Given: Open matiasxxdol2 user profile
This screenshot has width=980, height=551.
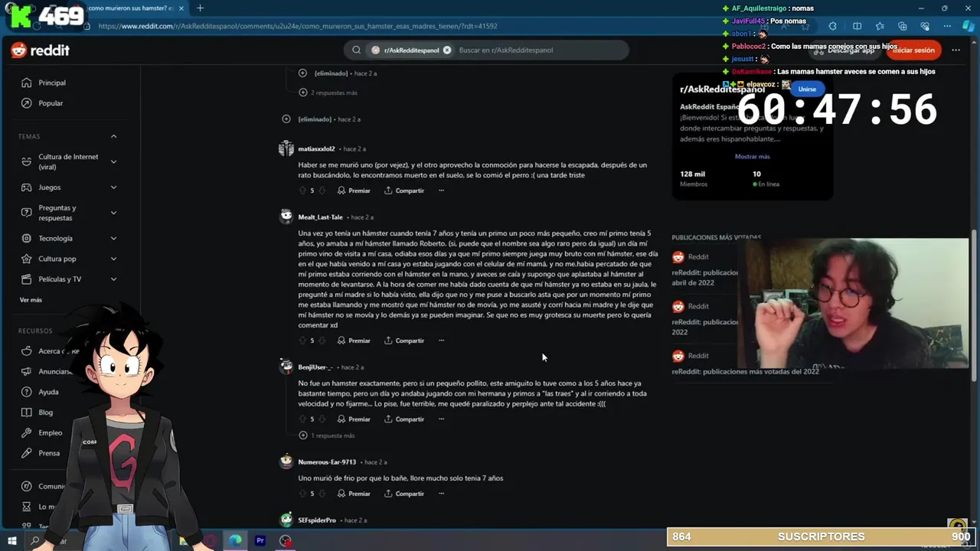Looking at the screenshot, I should [316, 149].
